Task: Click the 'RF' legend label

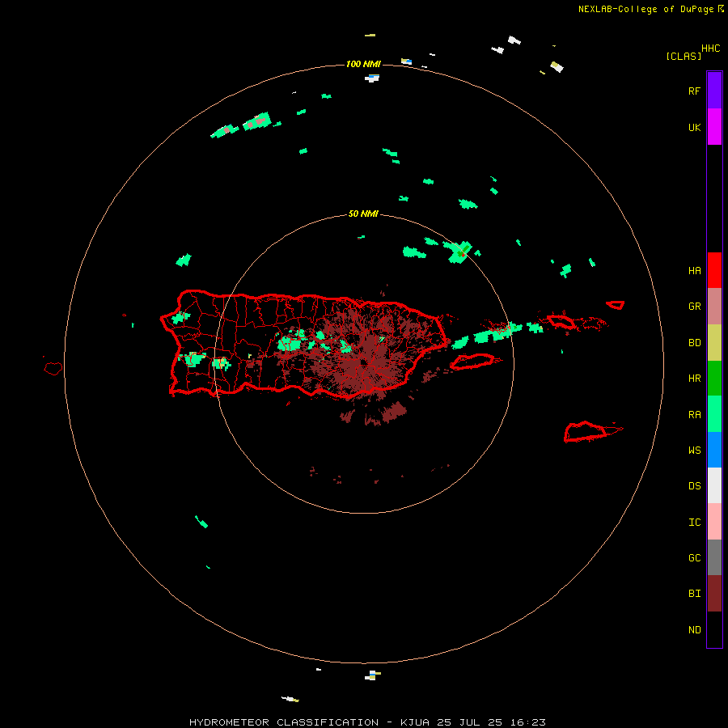Action: click(694, 91)
